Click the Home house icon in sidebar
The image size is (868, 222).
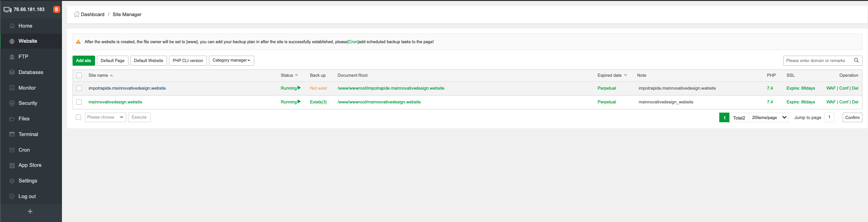pyautogui.click(x=12, y=26)
